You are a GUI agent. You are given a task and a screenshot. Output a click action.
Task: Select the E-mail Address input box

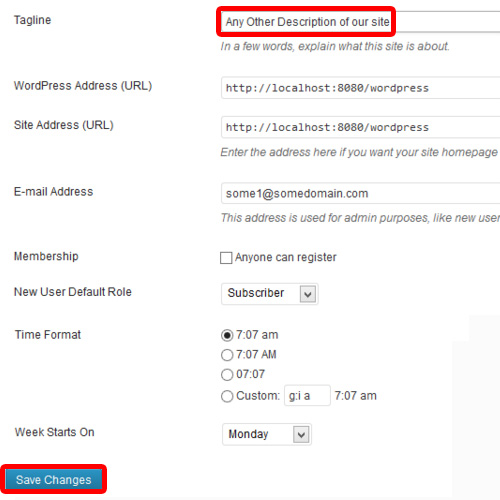pyautogui.click(x=360, y=193)
